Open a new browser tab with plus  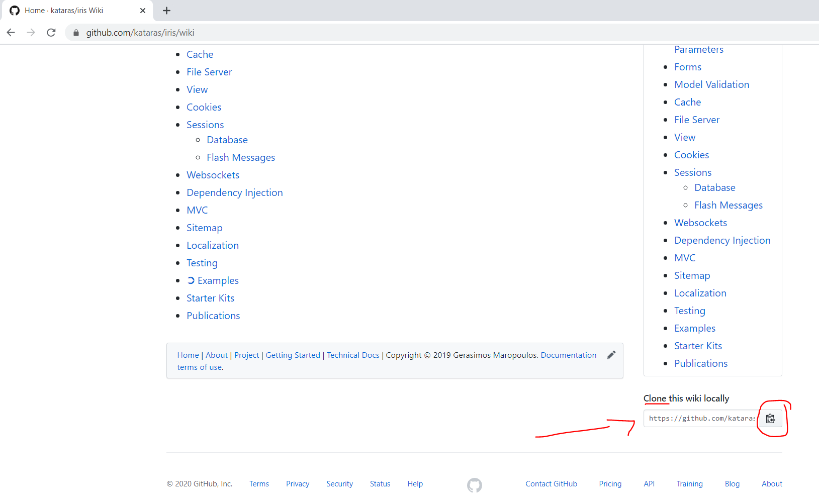click(167, 11)
